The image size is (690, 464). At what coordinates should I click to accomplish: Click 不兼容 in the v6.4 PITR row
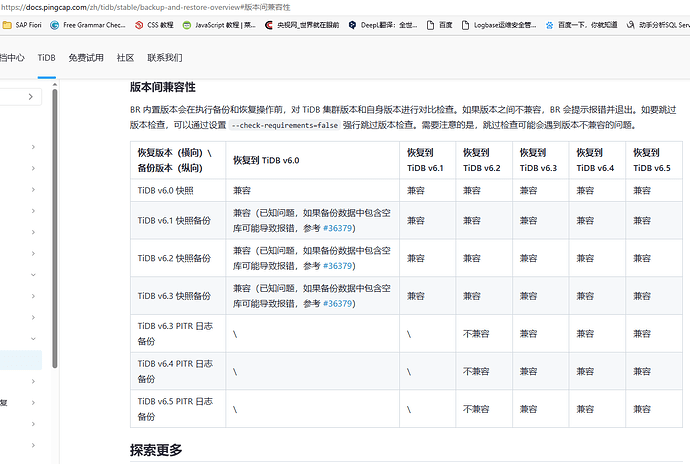[476, 372]
